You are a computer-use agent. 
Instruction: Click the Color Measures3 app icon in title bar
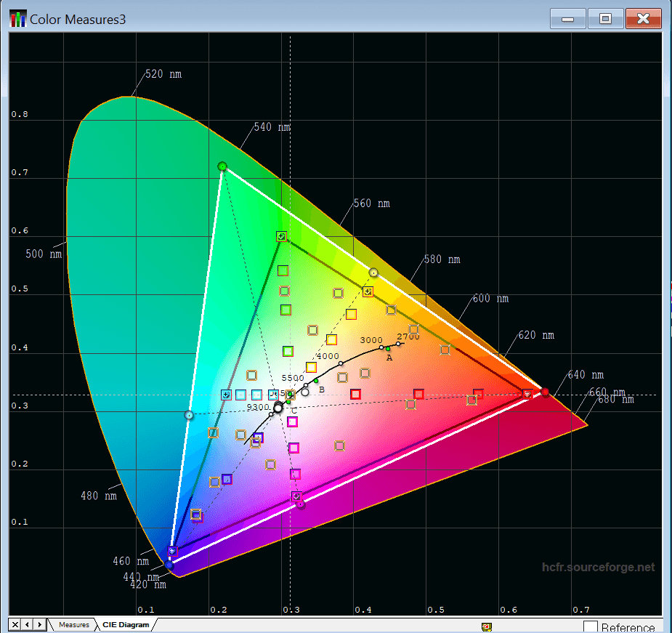[x=17, y=18]
